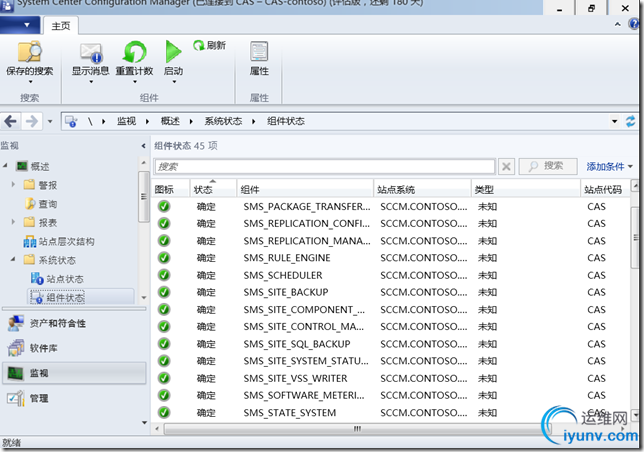Clear the search with the X button
644x452 pixels.
(506, 167)
